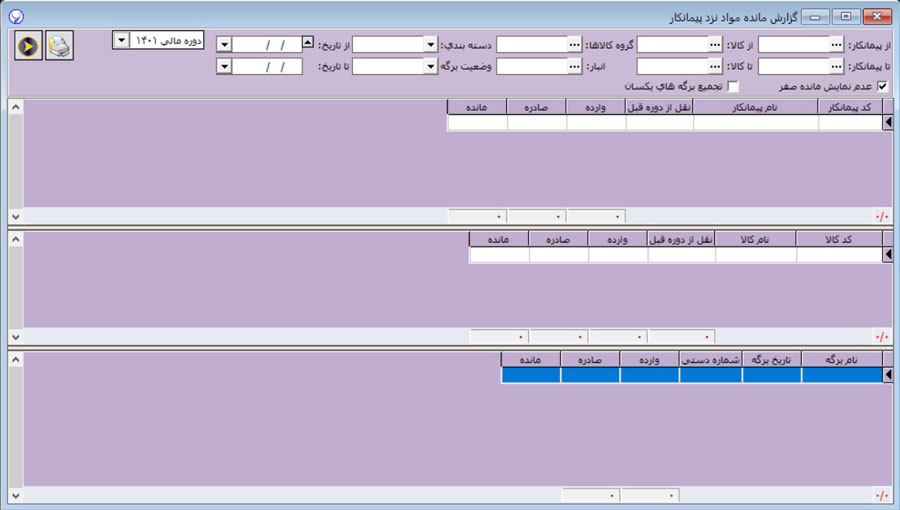Open lookup browse for 'از پیمانکار' field
Image resolution: width=900 pixels, height=510 pixels.
836,45
